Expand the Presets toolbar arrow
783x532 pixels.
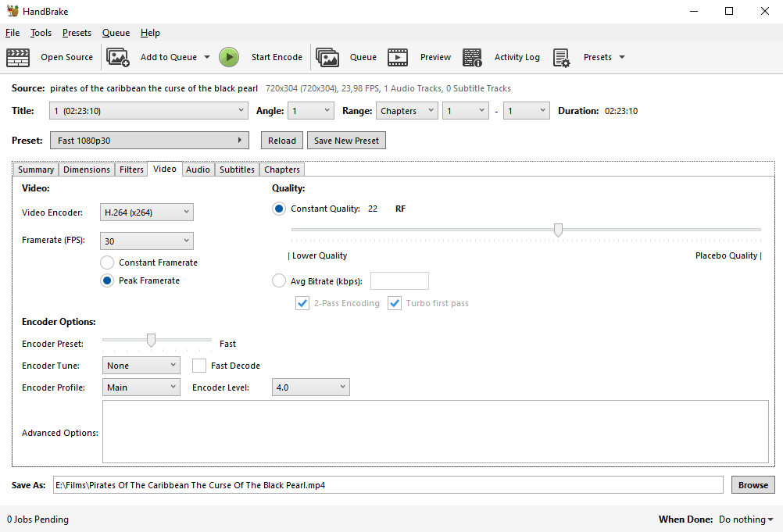pyautogui.click(x=622, y=57)
